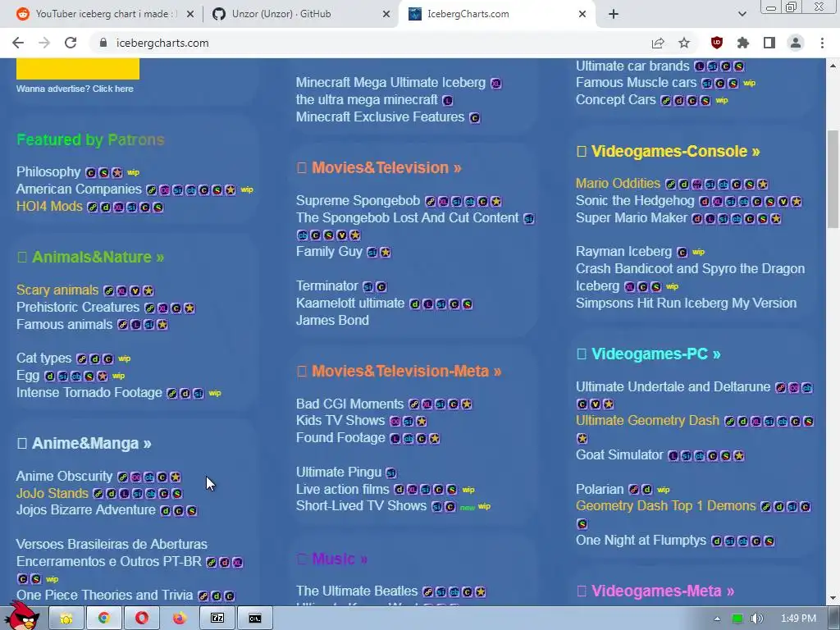Open Simpsons Hit Run Iceberg My Version

point(686,304)
